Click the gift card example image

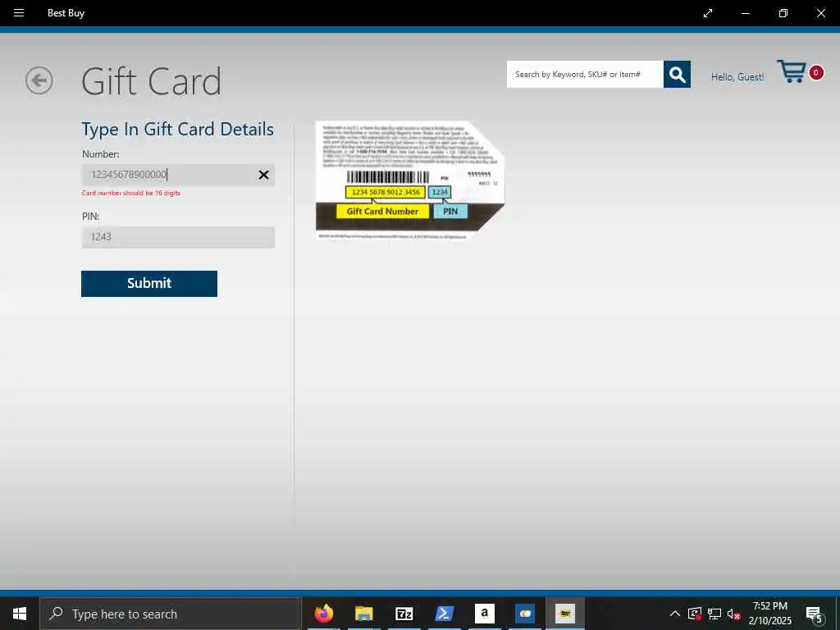[410, 180]
